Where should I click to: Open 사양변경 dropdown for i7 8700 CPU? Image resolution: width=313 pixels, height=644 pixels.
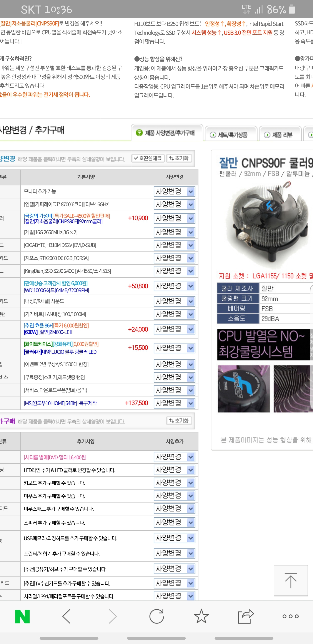tap(174, 205)
